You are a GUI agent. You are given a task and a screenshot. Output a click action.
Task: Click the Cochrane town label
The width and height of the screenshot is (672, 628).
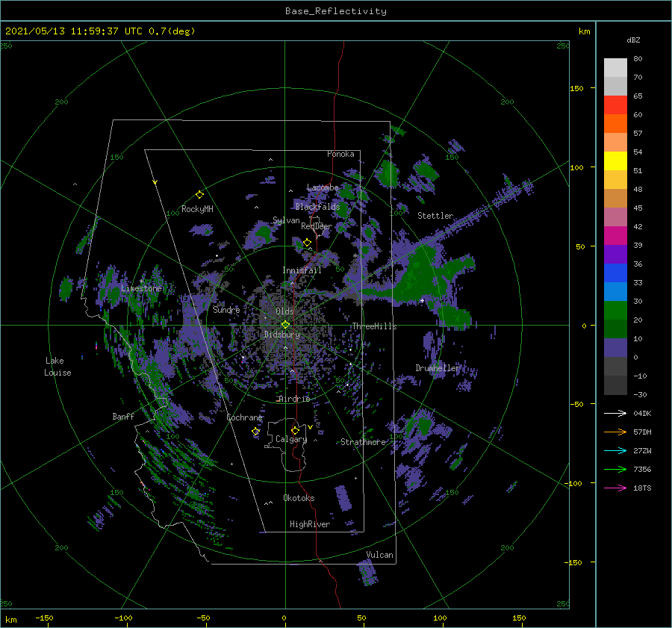[x=244, y=417]
